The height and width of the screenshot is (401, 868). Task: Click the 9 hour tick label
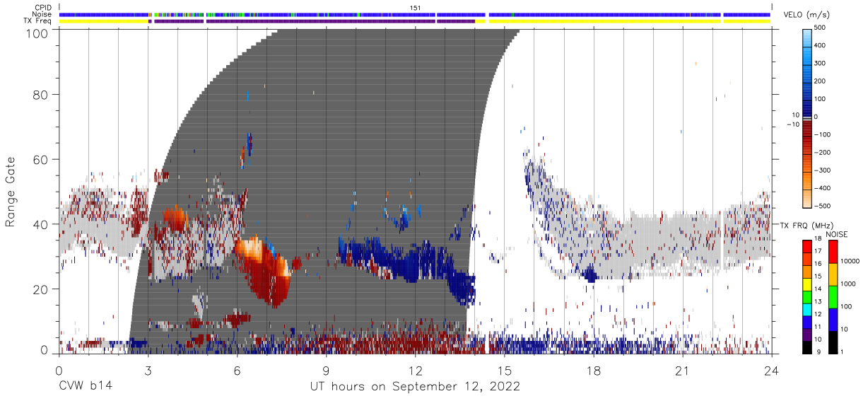[326, 371]
